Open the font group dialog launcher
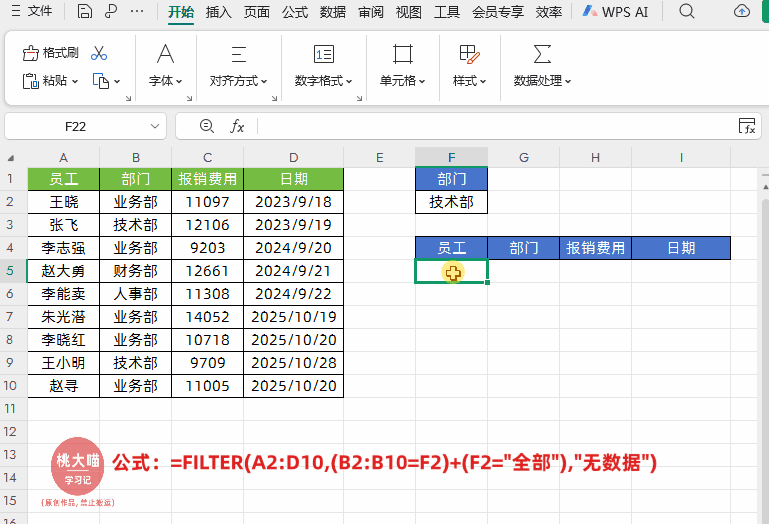Screen dimensions: 769x524 pyautogui.click(x=189, y=98)
